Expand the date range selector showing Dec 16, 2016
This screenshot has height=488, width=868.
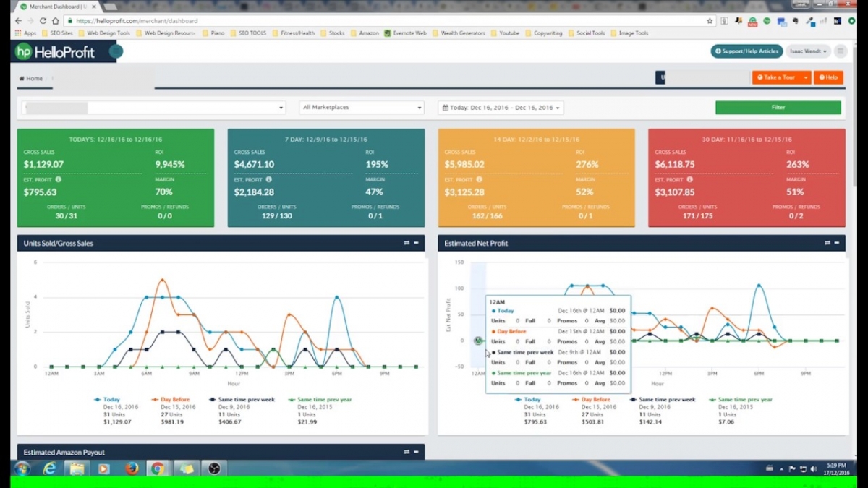501,107
